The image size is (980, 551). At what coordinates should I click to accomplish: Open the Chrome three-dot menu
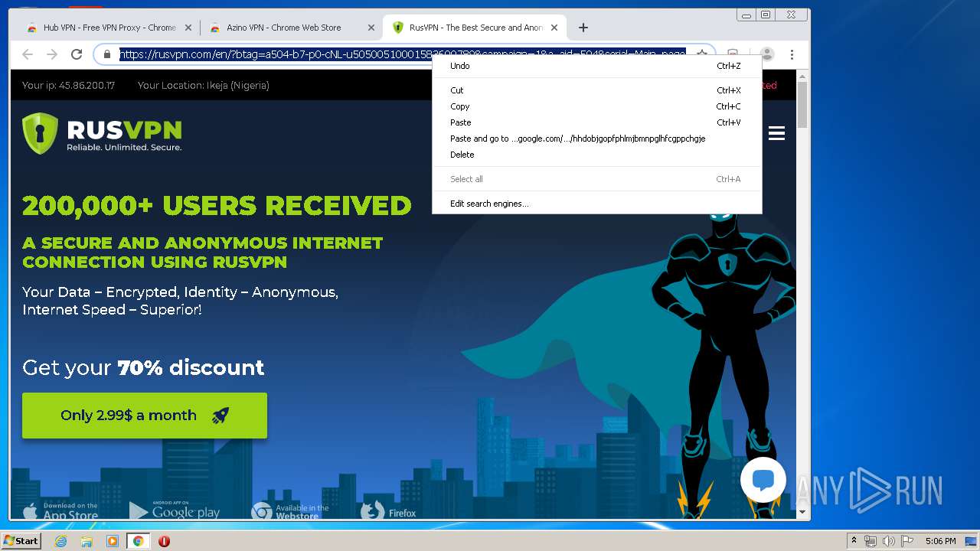click(x=792, y=54)
